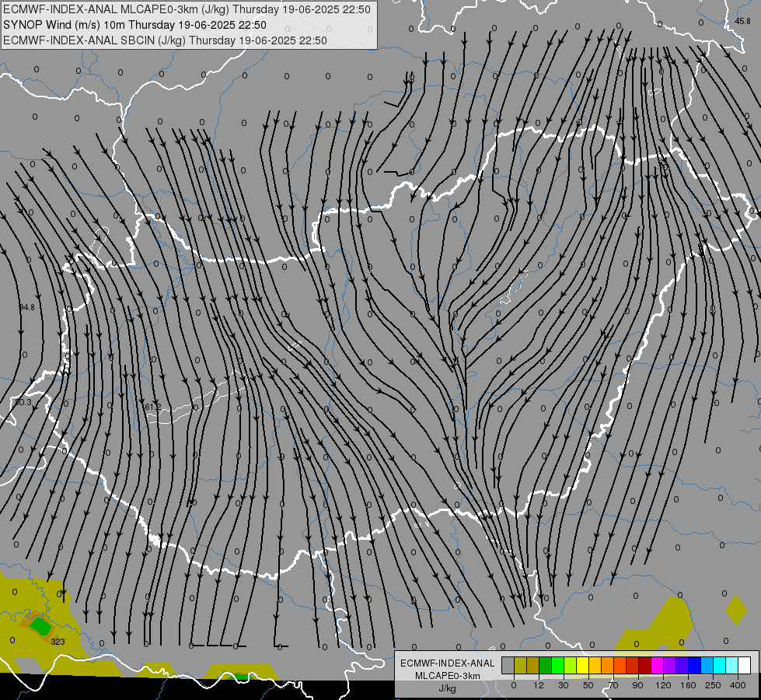
Task: Click the map value '45.8'
Action: point(742,21)
